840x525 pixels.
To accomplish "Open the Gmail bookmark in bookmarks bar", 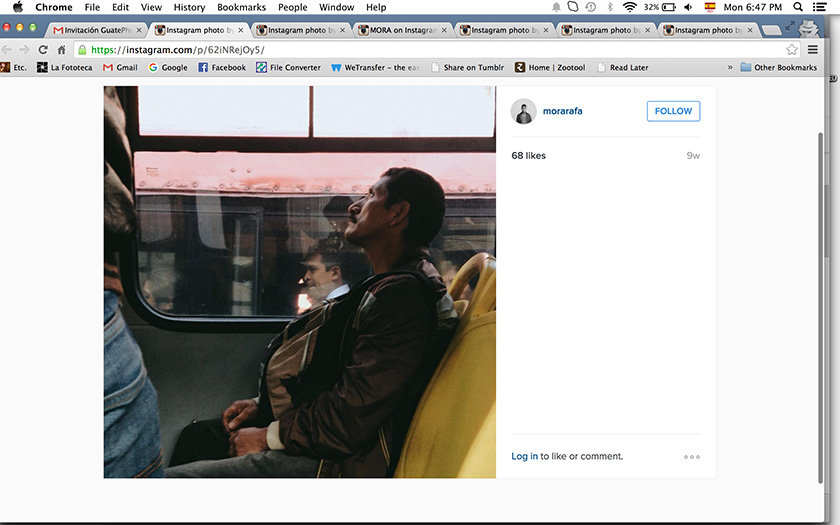I will 120,68.
